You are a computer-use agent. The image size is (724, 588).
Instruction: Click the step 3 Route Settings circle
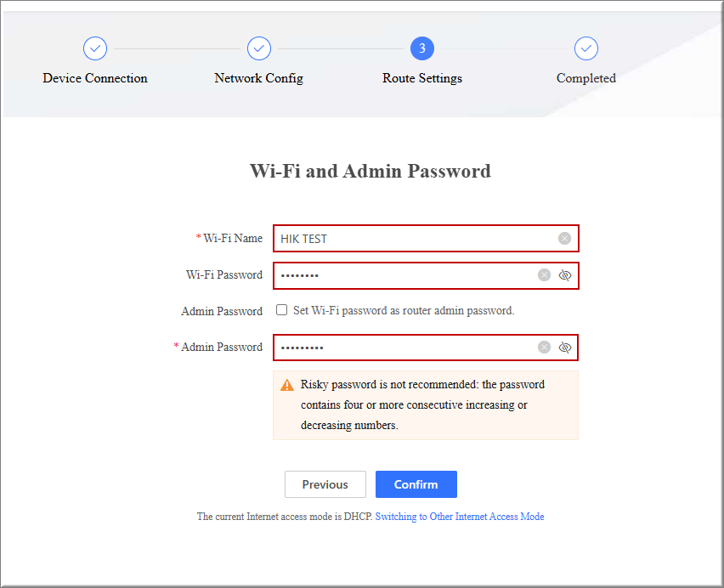point(422,48)
